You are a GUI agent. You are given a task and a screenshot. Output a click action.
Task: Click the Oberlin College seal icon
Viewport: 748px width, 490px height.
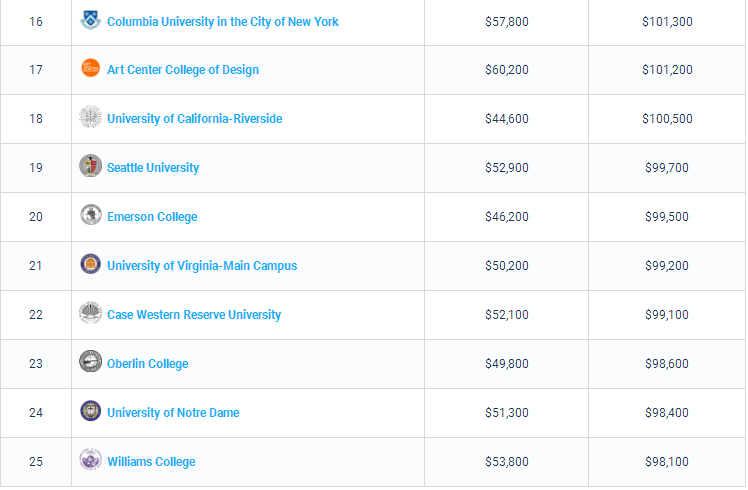[x=90, y=363]
